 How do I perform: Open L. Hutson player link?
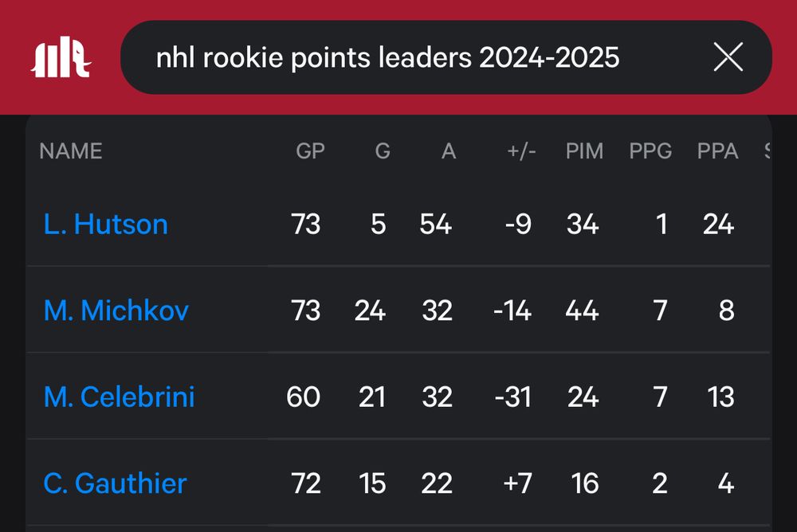(x=106, y=224)
